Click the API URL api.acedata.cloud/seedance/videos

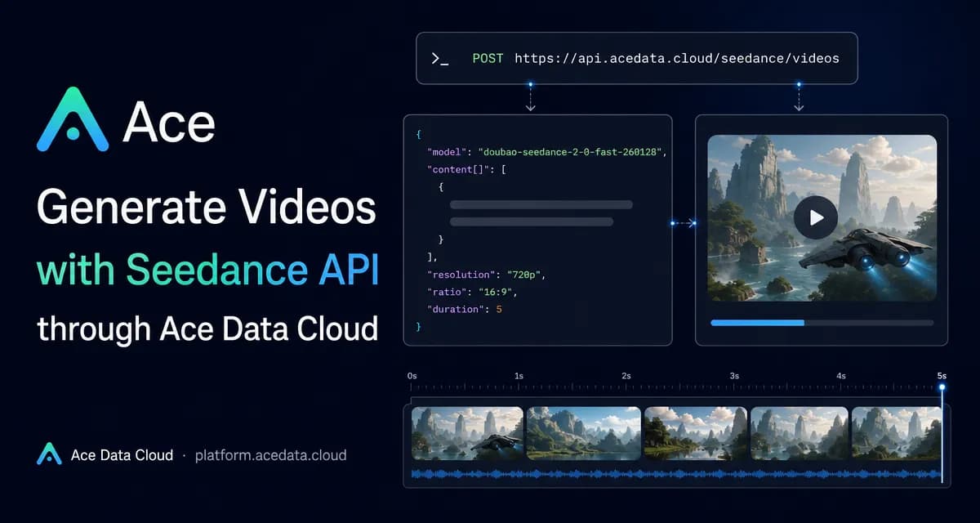pyautogui.click(x=676, y=59)
